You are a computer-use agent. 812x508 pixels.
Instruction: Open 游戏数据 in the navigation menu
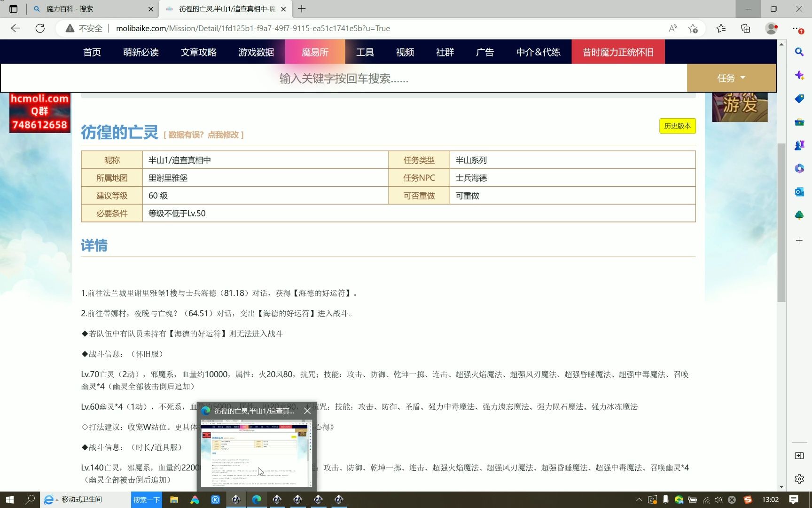pyautogui.click(x=256, y=52)
